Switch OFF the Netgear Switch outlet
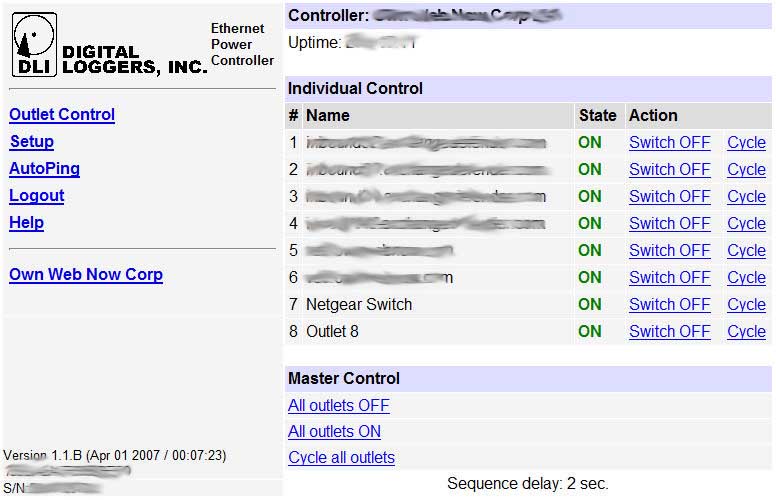Viewport: 776px width, 500px height. click(x=669, y=305)
